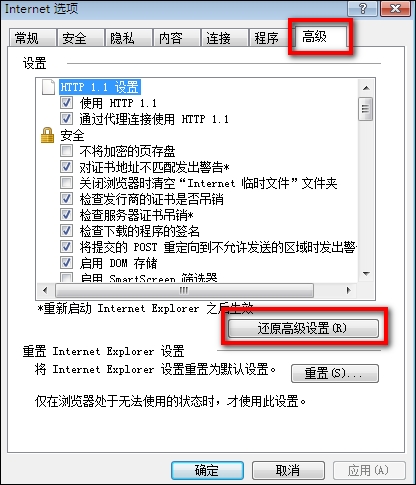Viewport: 416px width, 485px height.
Task: Select the 安全 category tree item
Action: [72, 135]
